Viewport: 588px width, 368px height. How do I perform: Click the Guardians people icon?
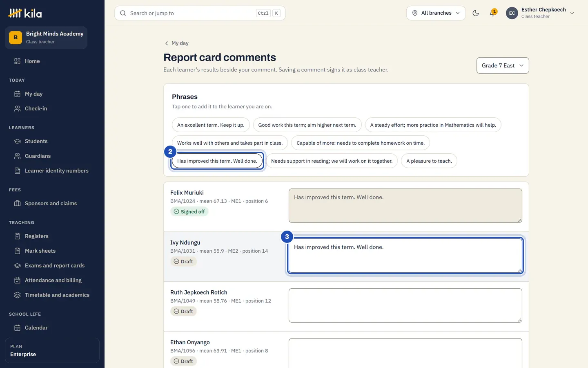17,156
